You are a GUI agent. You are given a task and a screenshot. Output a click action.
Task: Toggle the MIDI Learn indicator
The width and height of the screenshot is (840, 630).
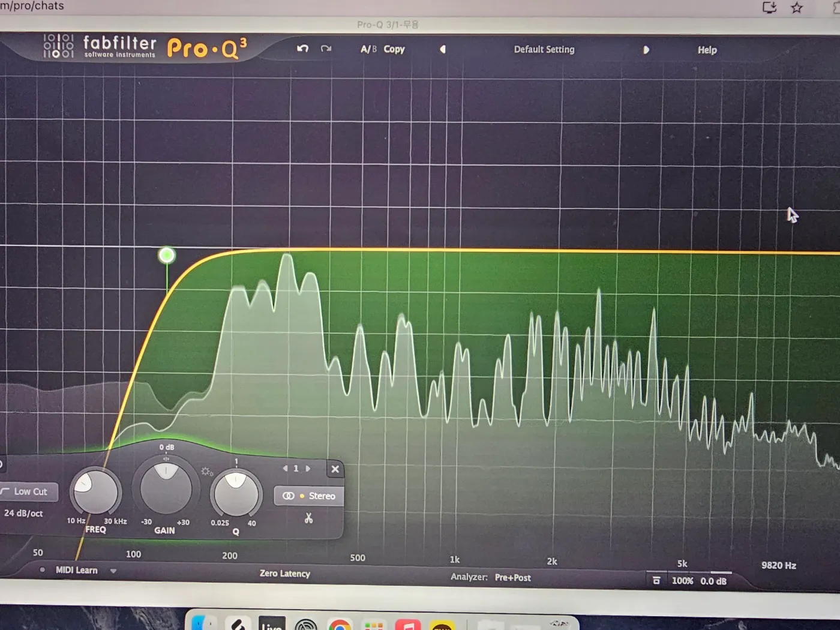click(x=42, y=570)
